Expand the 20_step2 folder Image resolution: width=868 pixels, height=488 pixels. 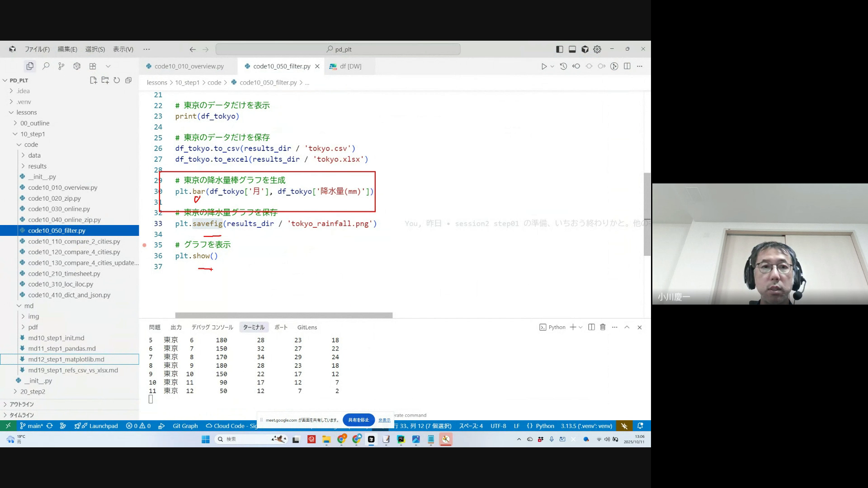tap(32, 392)
